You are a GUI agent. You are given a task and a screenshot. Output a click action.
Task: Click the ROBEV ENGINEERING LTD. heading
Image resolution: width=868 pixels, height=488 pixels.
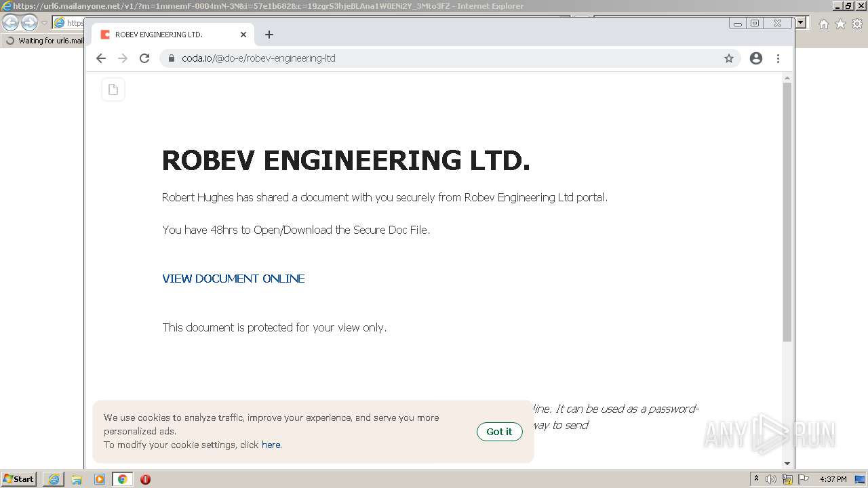pyautogui.click(x=346, y=161)
